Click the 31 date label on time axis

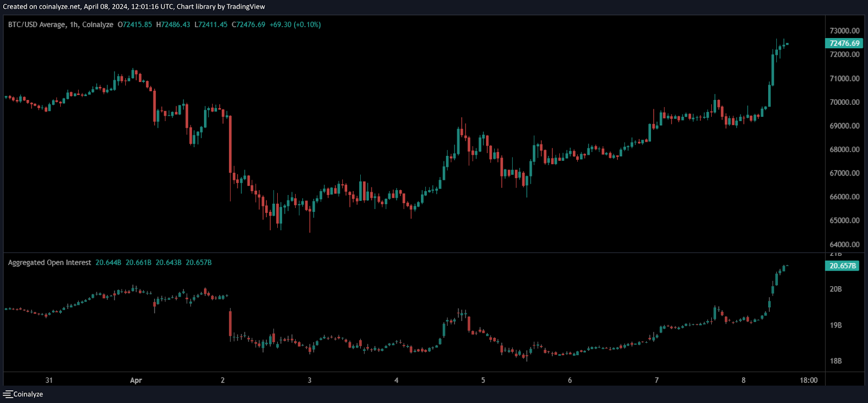[x=49, y=380]
